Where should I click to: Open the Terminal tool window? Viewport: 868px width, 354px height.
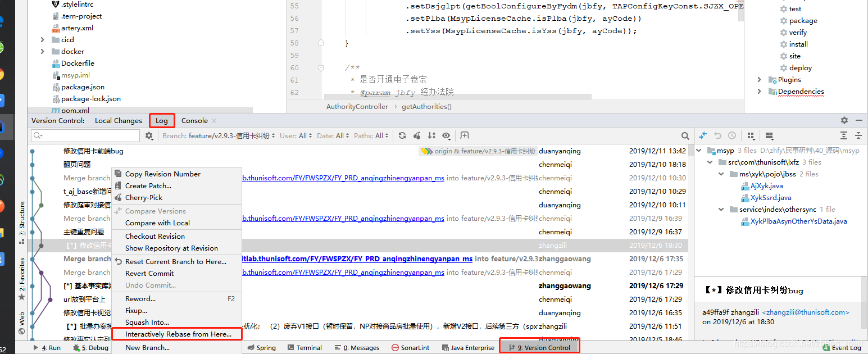[304, 348]
